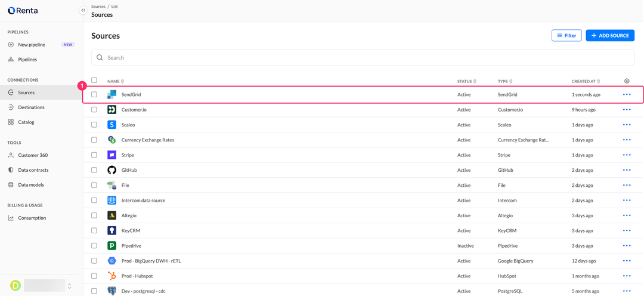The image size is (644, 296).
Task: Click the GitHub source icon
Action: (x=112, y=170)
